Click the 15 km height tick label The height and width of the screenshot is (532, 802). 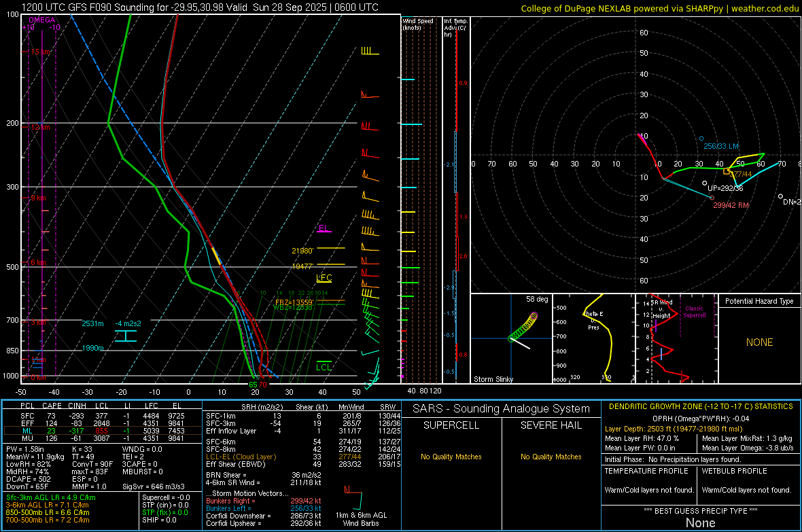point(40,52)
